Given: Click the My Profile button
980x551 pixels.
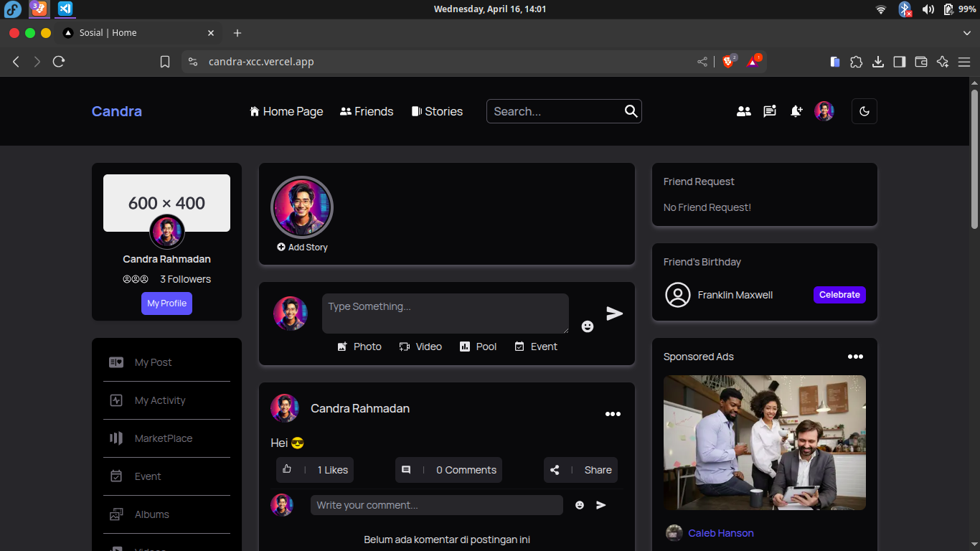Looking at the screenshot, I should coord(166,303).
